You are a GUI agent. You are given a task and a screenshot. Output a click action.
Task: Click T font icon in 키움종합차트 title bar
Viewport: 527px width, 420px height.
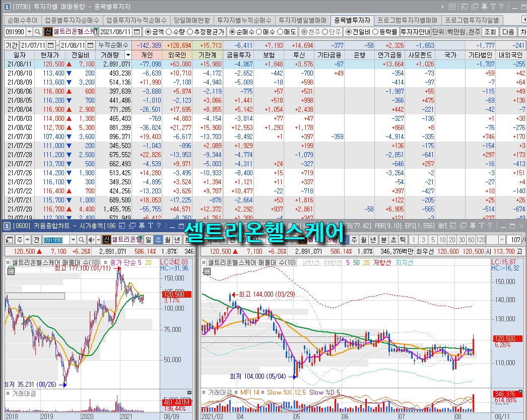tap(150, 226)
